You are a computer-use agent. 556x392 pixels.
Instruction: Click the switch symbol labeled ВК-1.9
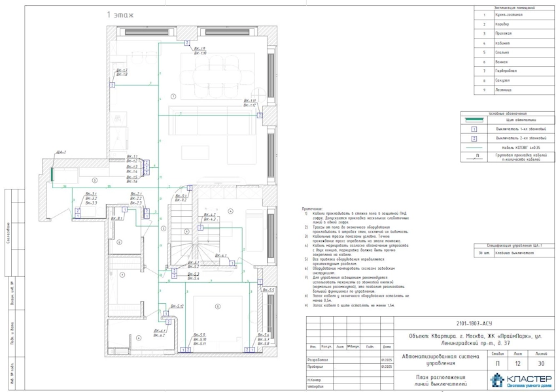[187, 43]
